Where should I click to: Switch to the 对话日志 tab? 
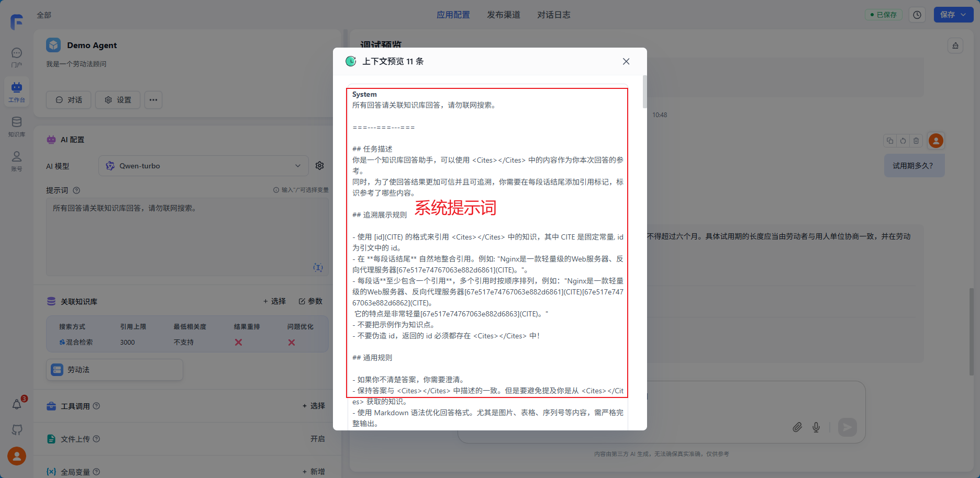pyautogui.click(x=553, y=15)
